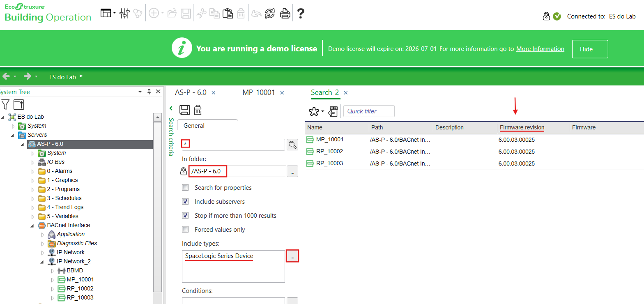Open Include types ellipsis button

pos(292,256)
